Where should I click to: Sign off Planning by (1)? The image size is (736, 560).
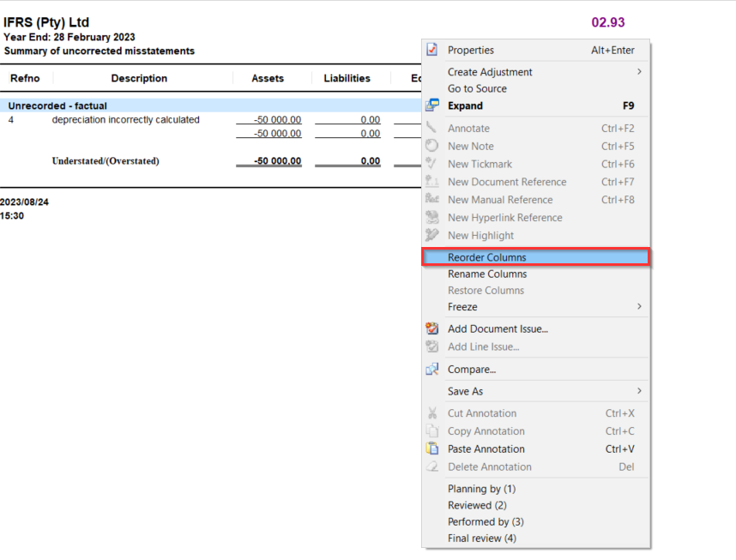(481, 489)
